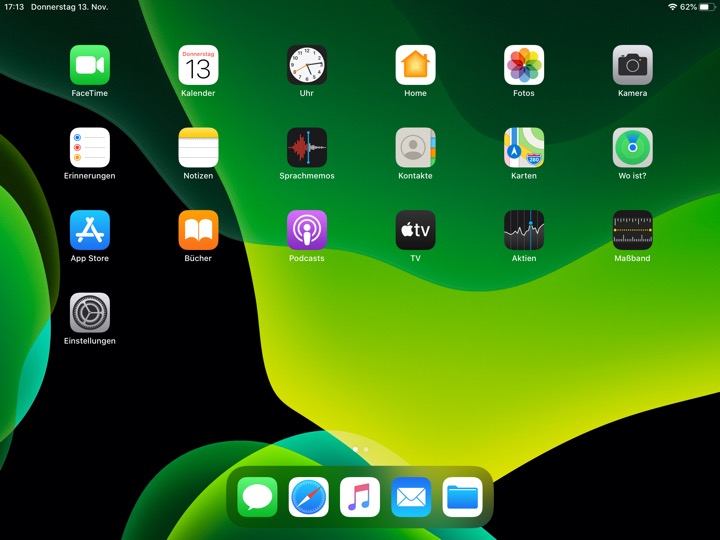The height and width of the screenshot is (540, 720).
Task: Open Files app from the dock
Action: pos(462,497)
